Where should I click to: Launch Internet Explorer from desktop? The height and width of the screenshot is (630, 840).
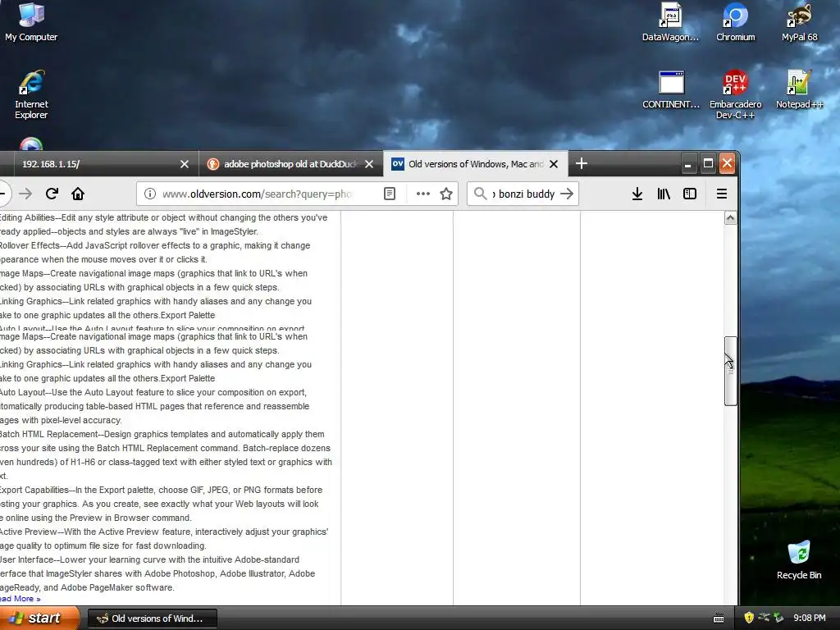tap(31, 94)
